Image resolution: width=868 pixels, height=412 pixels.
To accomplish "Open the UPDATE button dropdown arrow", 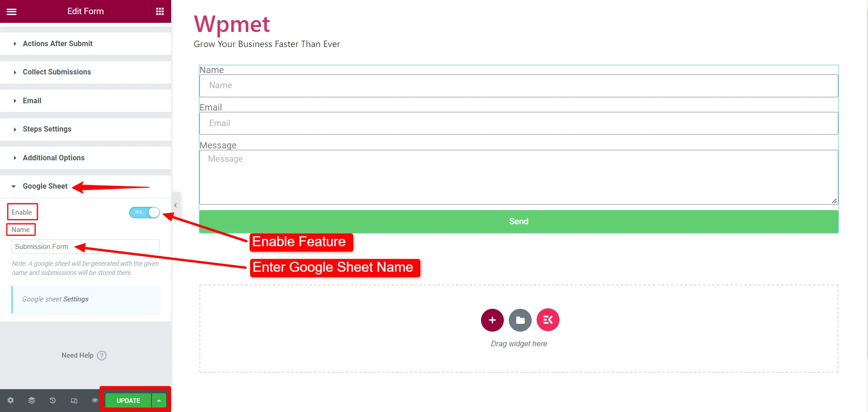I will pos(159,400).
